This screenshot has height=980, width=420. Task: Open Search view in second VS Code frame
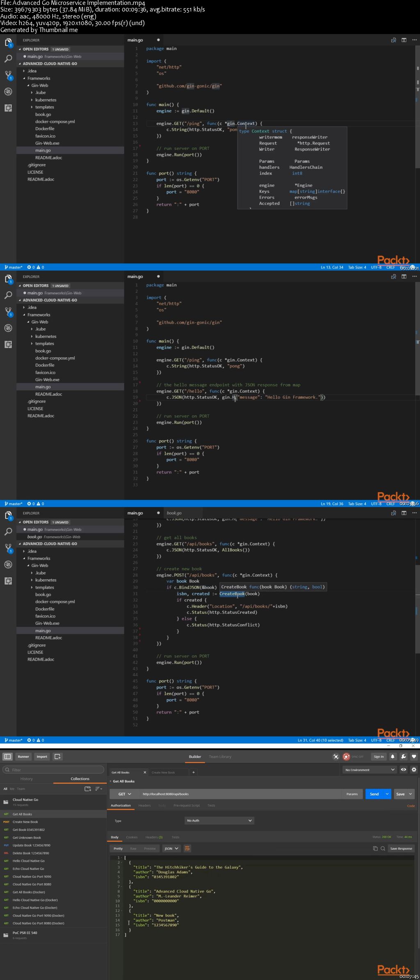point(8,295)
